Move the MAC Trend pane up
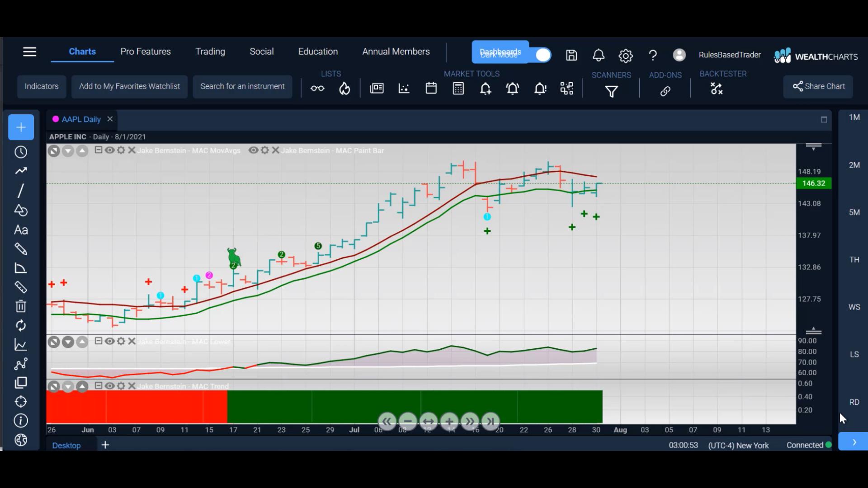Screen dimensions: 868x488 (x=82, y=387)
